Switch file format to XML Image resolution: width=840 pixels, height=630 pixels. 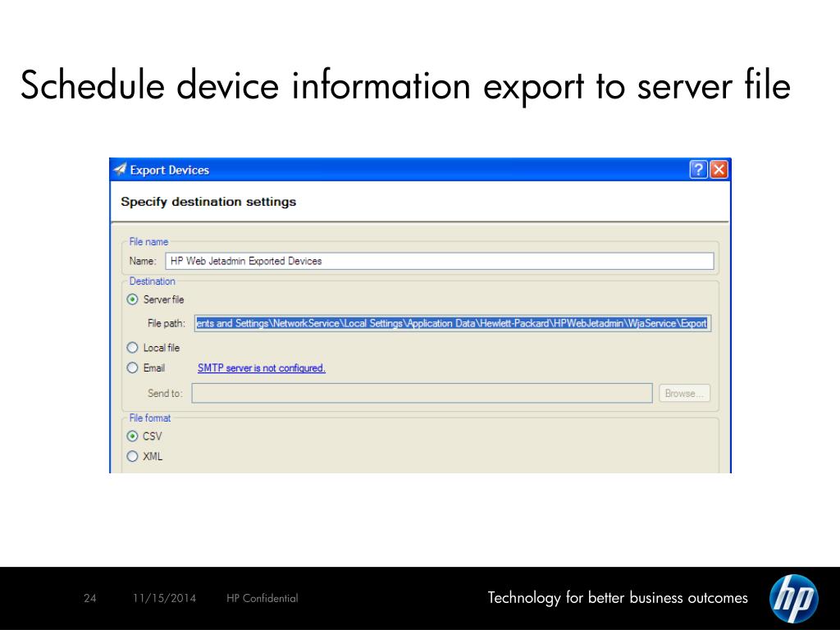tap(132, 456)
